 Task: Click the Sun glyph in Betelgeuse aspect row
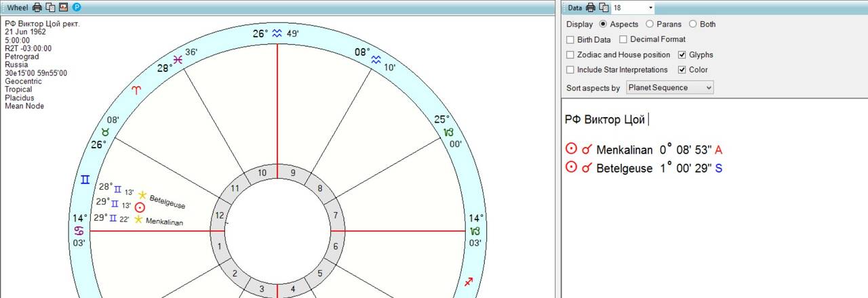571,168
